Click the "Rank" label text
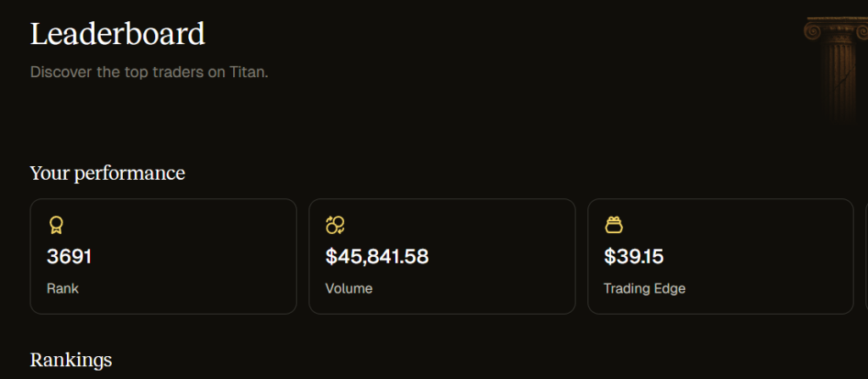The height and width of the screenshot is (379, 868). (x=63, y=288)
